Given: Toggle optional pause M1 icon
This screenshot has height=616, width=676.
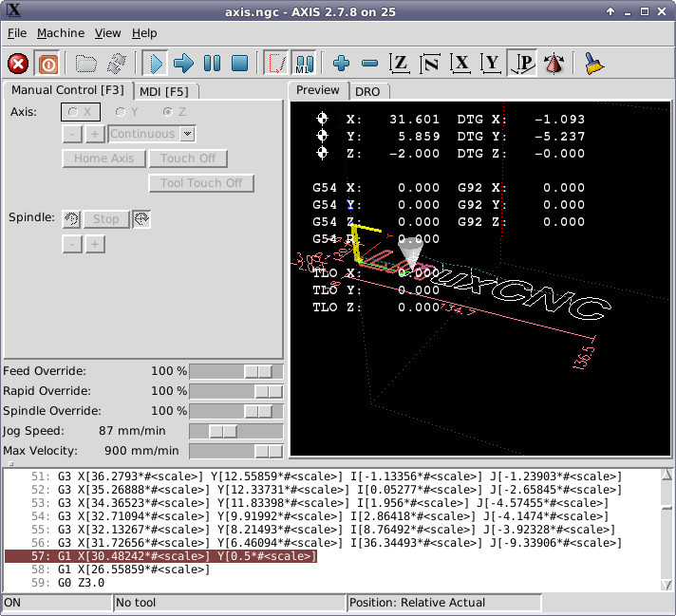Looking at the screenshot, I should tap(305, 64).
